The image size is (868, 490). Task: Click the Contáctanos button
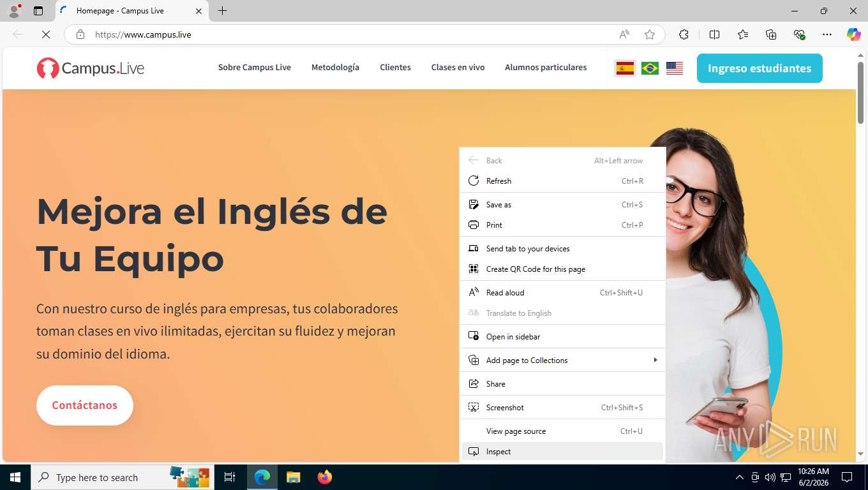[85, 405]
